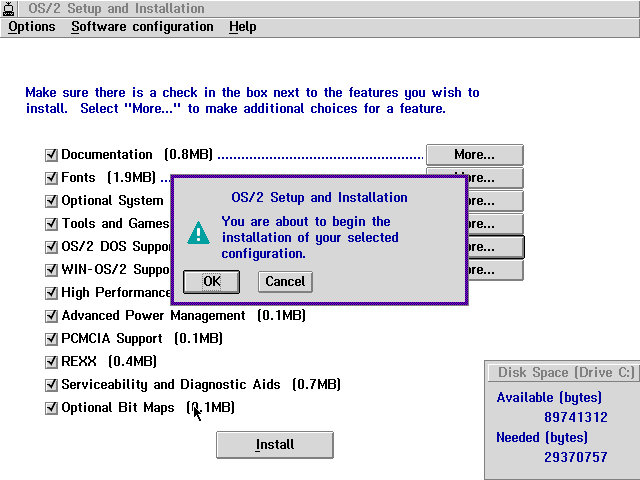This screenshot has height=480, width=640.
Task: Open the Software configuration menu
Action: (142, 27)
